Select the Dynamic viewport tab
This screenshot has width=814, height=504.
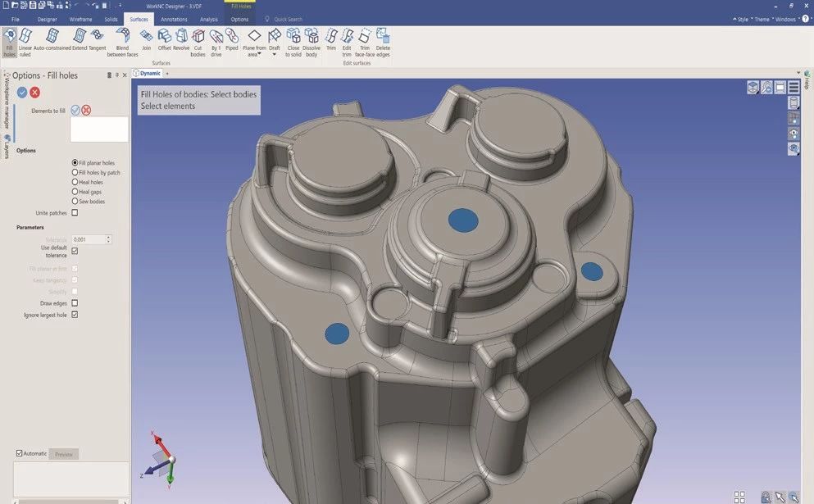click(147, 73)
